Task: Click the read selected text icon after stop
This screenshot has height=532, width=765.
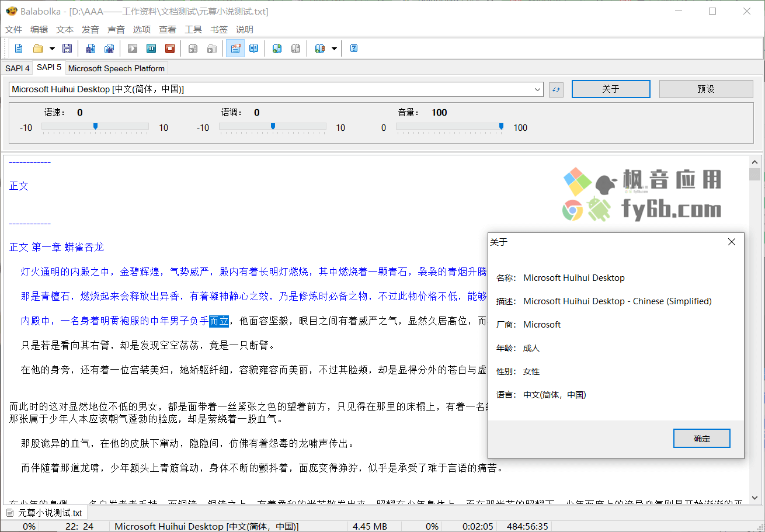Action: 193,48
